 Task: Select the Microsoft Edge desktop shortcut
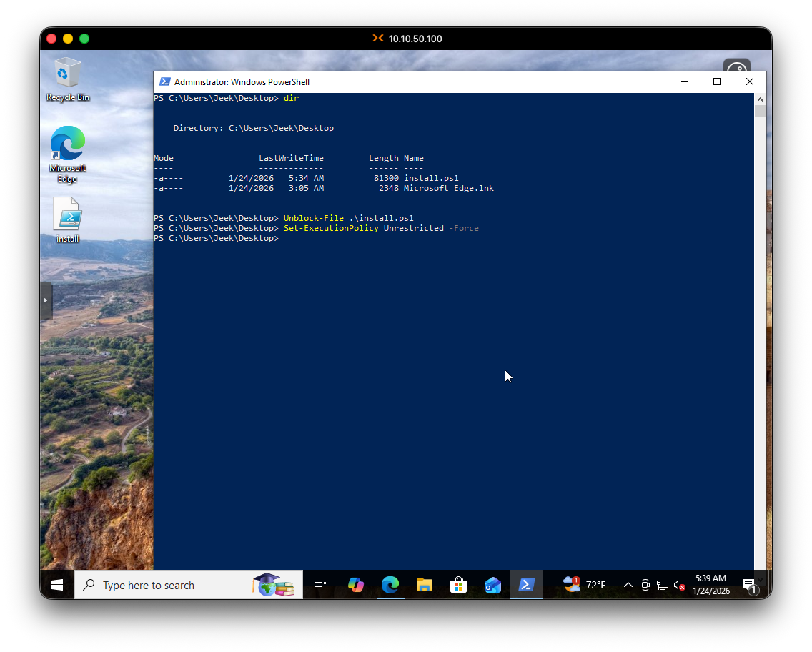[x=67, y=145]
